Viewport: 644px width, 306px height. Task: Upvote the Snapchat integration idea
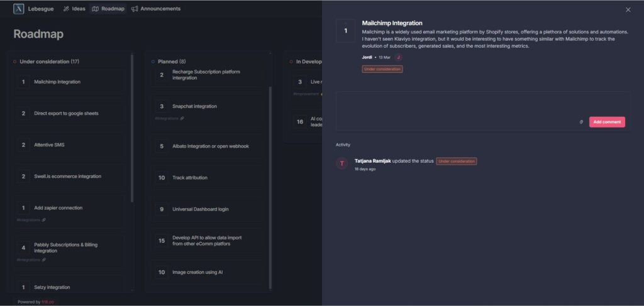click(x=162, y=107)
